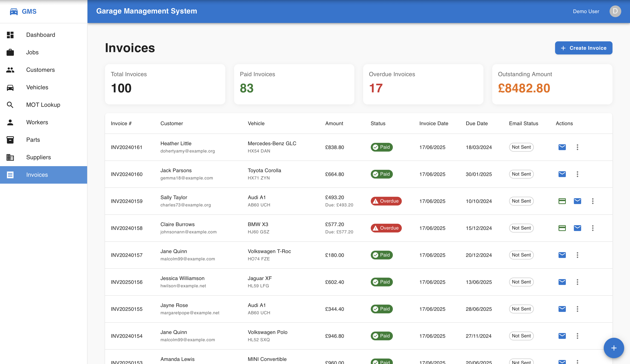
Task: Select the Overdue Invoices stat card
Action: pyautogui.click(x=423, y=84)
